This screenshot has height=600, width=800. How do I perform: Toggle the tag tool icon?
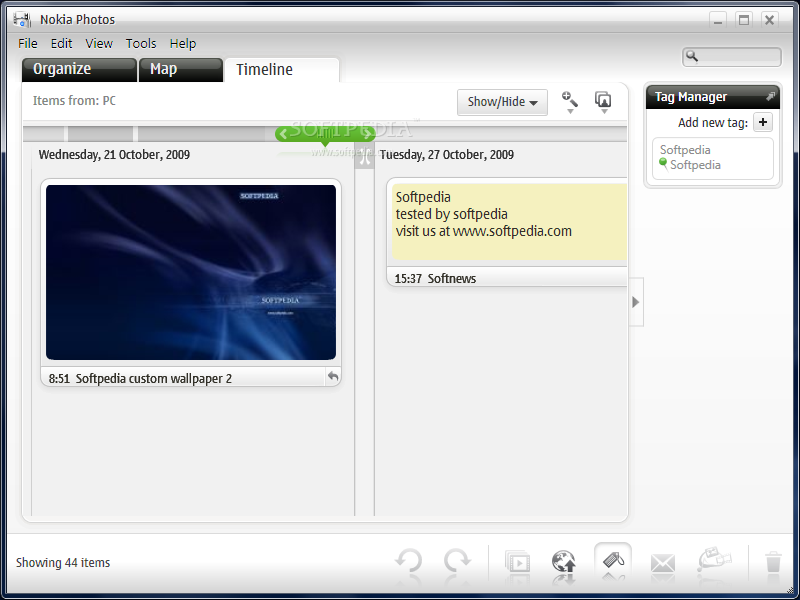tap(613, 561)
